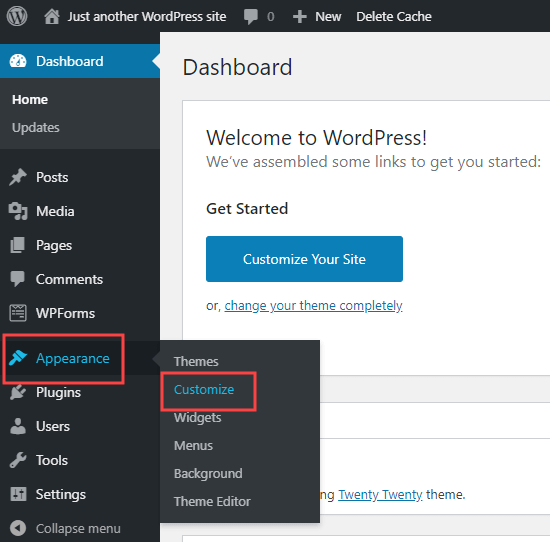This screenshot has height=542, width=550.
Task: Open the Users menu label
Action: click(53, 426)
